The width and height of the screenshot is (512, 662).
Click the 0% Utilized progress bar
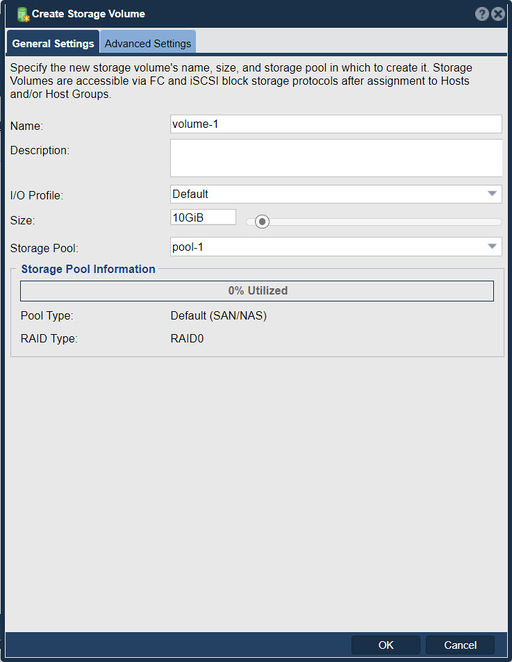257,291
